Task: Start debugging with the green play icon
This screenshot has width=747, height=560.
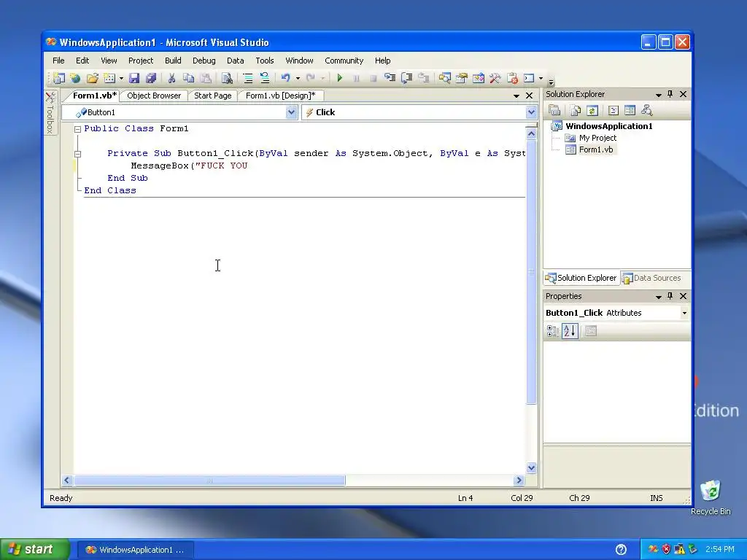Action: tap(340, 77)
